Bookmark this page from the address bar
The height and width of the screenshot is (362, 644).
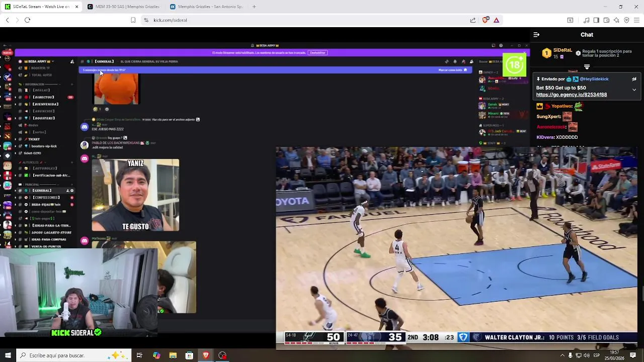coord(133,20)
